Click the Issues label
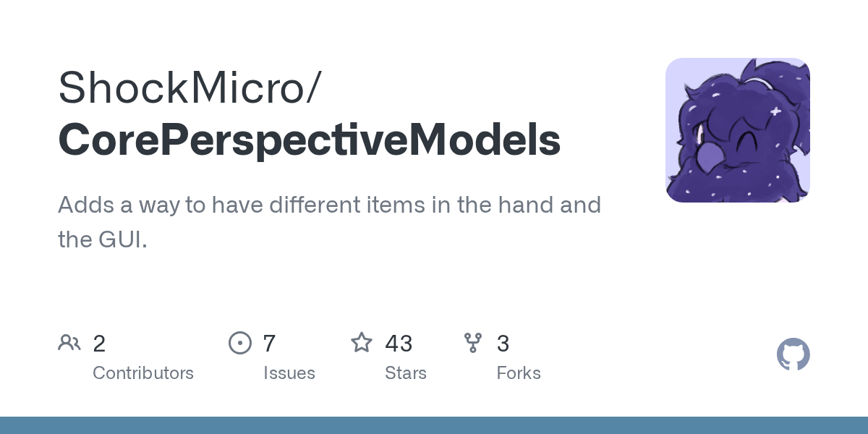868x434 pixels. tap(289, 373)
